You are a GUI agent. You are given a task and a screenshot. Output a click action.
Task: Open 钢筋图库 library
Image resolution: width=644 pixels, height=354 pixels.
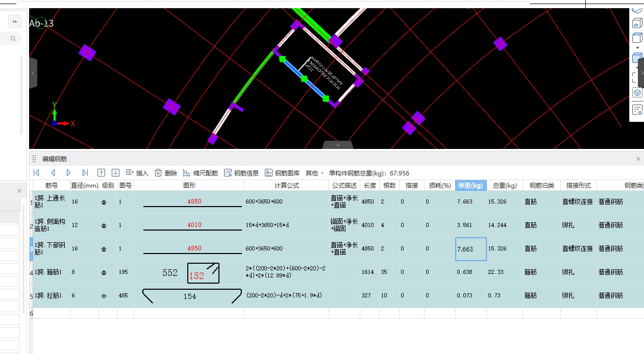(282, 173)
